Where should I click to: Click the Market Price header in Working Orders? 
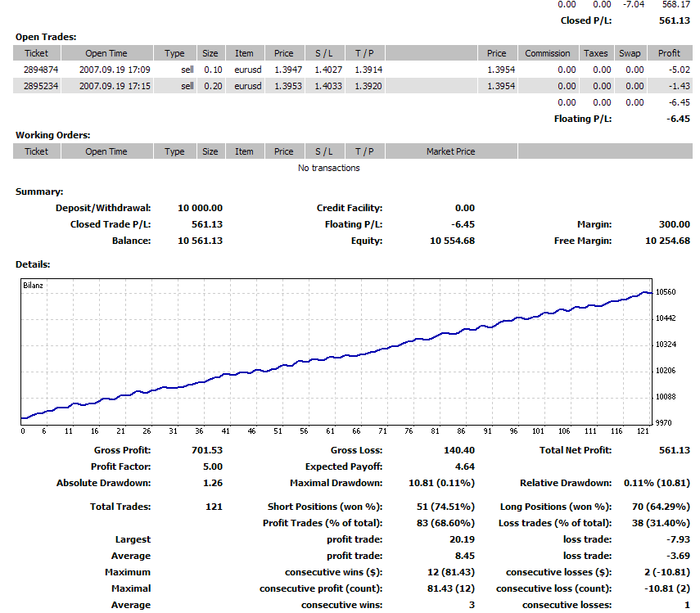450,151
